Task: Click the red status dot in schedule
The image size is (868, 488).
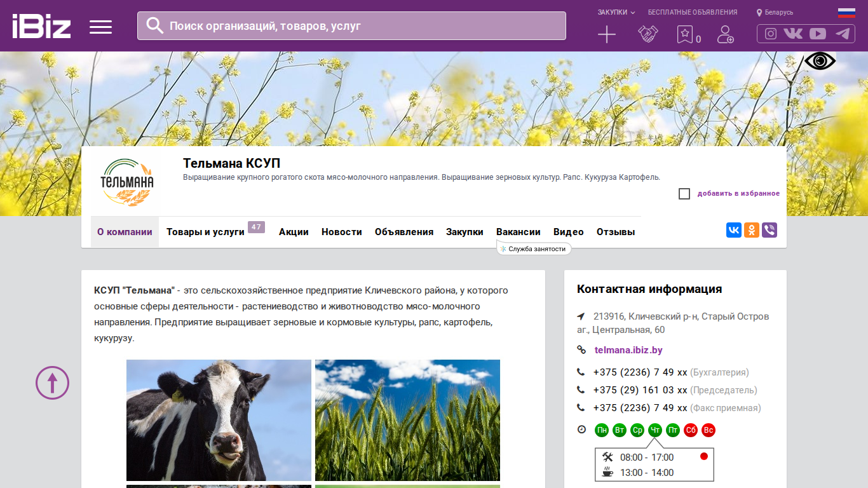Action: tap(704, 456)
